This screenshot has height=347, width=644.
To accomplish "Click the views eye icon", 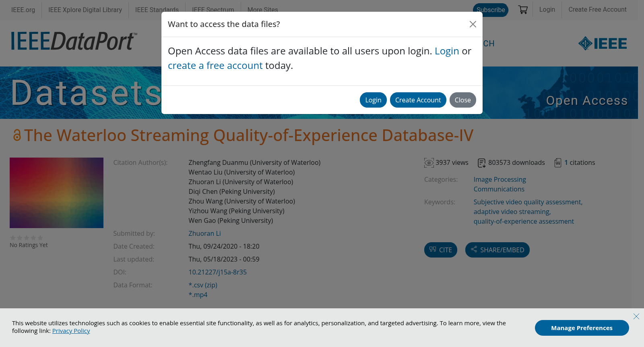I will (x=429, y=163).
